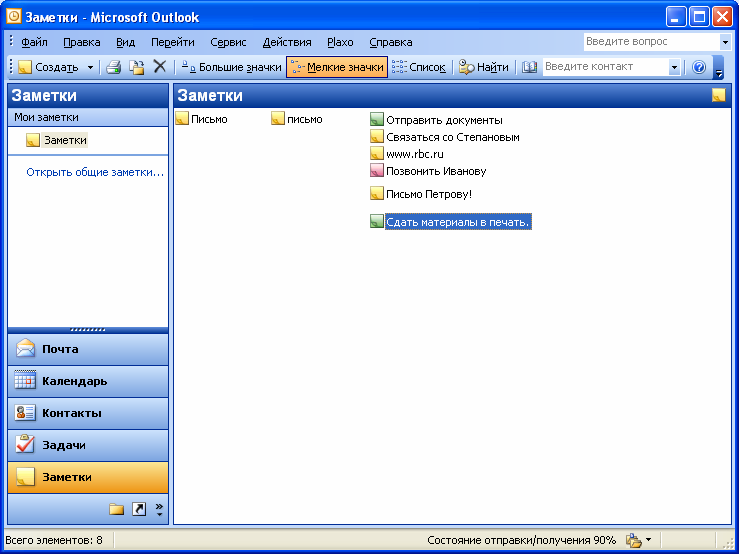Toggle Мелкие значки view
This screenshot has height=554, width=739.
[337, 67]
